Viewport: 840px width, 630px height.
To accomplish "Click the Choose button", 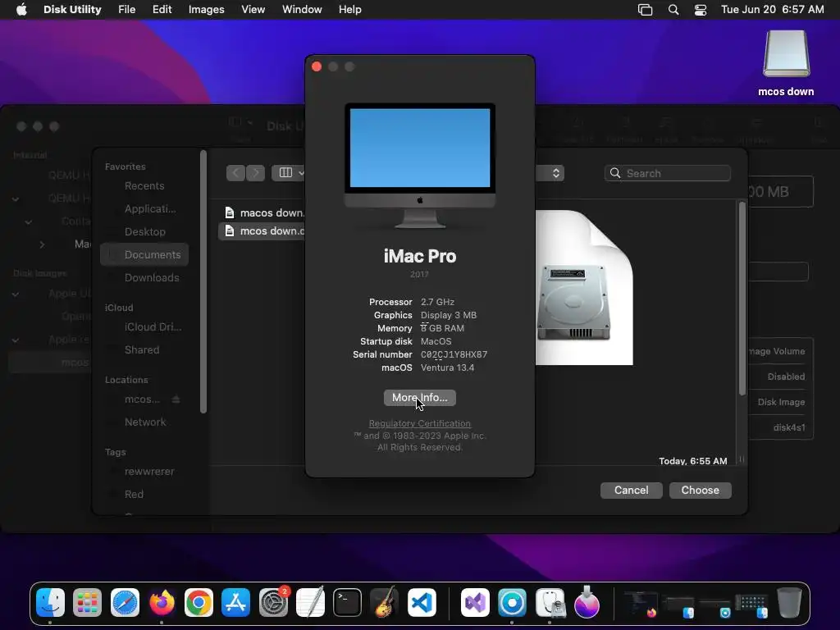I will tap(701, 491).
